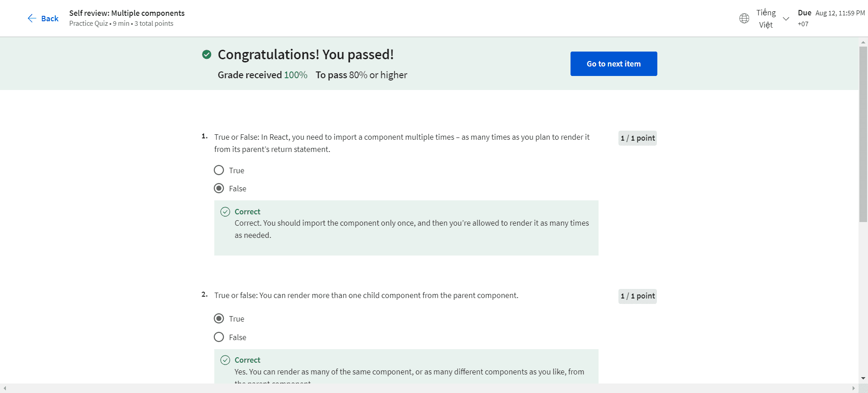Click the back arrow icon
This screenshot has height=393, width=868.
click(x=32, y=18)
